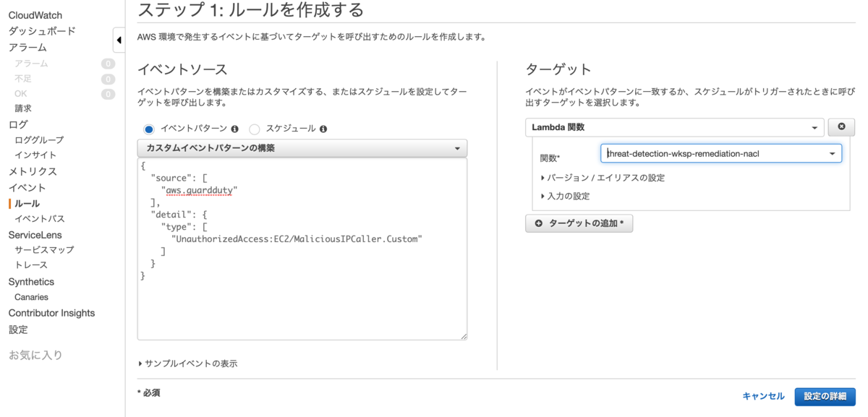Collapse the CloudWatch sidebar with the arrow

click(120, 40)
